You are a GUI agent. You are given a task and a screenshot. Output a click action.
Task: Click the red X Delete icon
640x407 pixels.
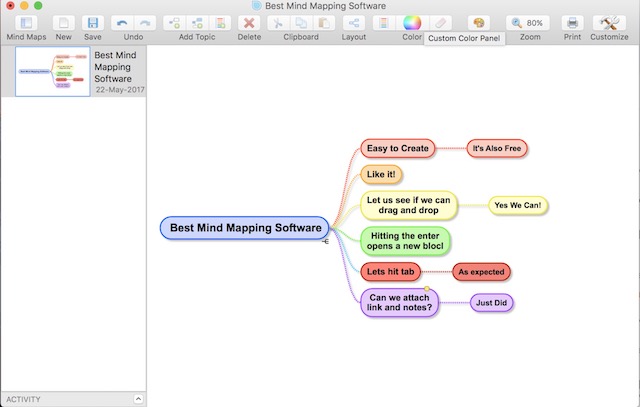(249, 23)
